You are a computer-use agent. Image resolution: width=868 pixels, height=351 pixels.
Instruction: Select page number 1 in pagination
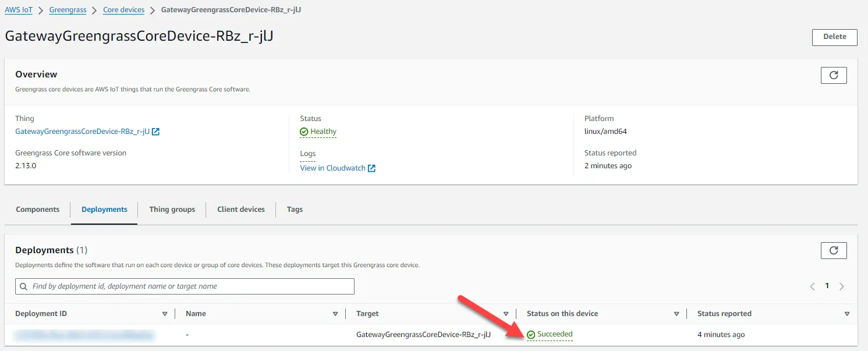827,286
